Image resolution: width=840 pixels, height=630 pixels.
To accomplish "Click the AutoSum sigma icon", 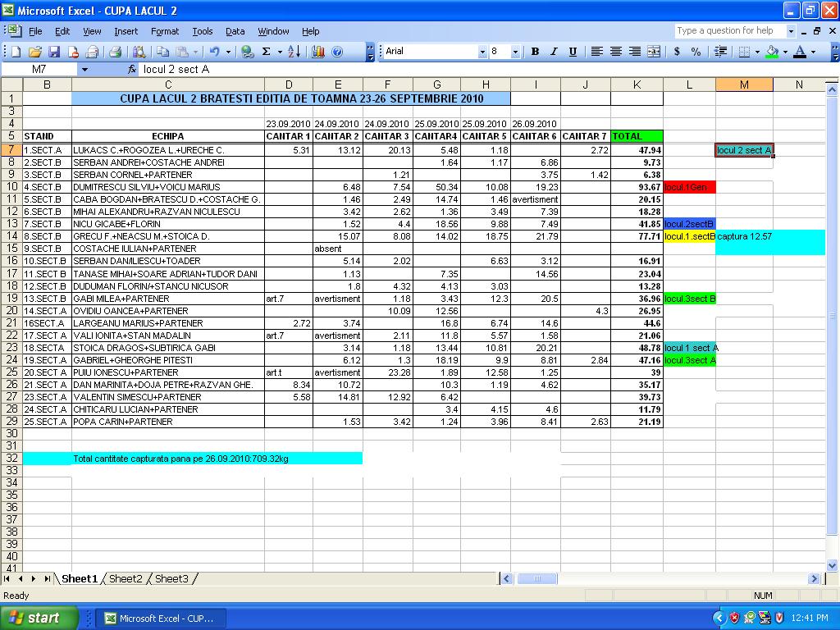I will pyautogui.click(x=266, y=52).
